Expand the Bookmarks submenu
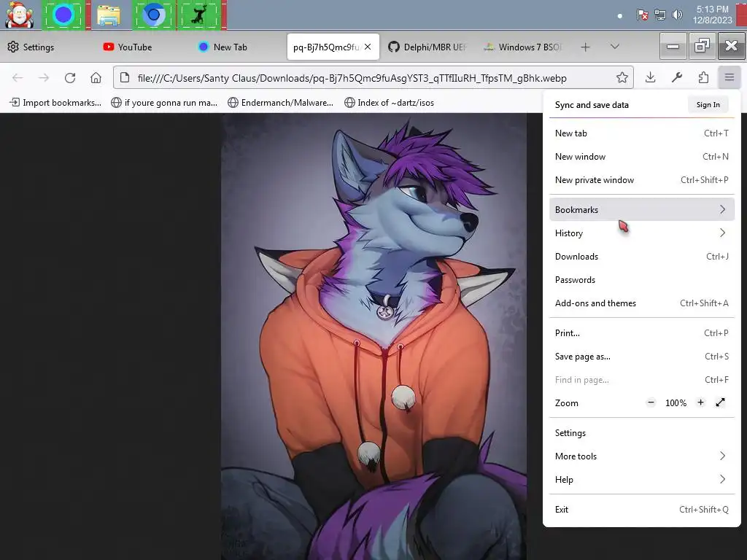747x560 pixels. coord(642,209)
